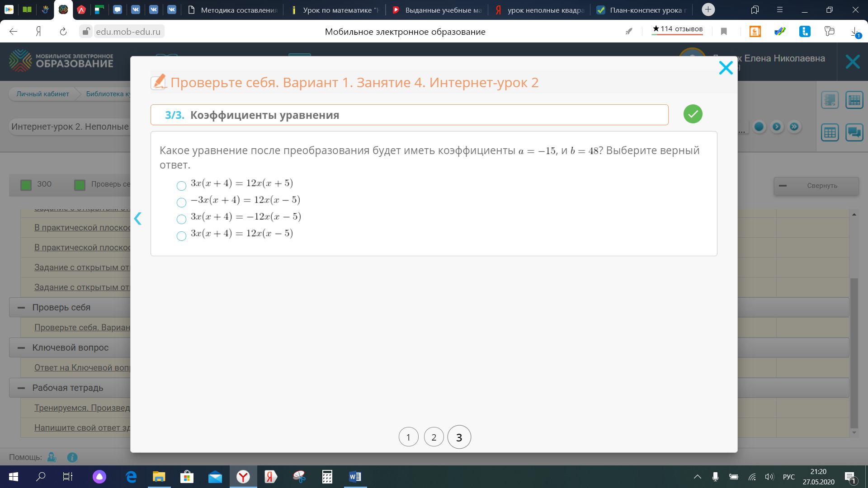
Task: Collapse the Рабочая тетрадь section
Action: pyautogui.click(x=21, y=388)
